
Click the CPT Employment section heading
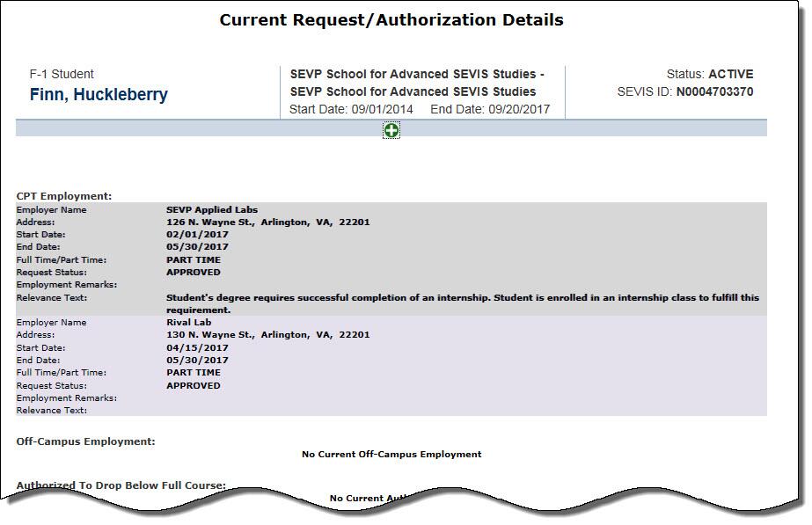tap(64, 196)
